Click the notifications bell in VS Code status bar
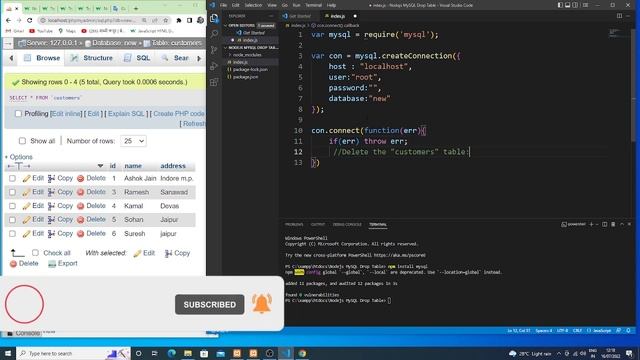640x360 pixels. point(629,331)
